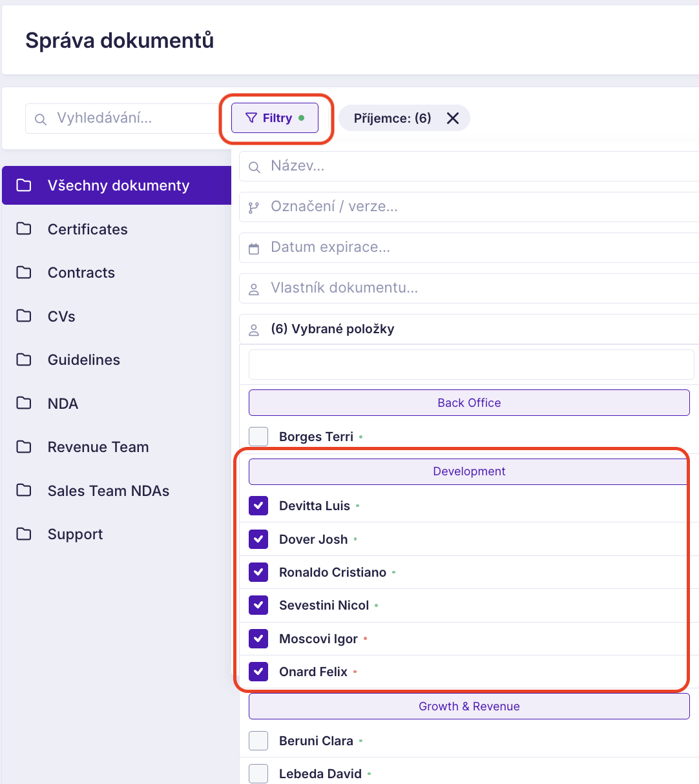Select the Development group header
699x784 pixels.
pyautogui.click(x=469, y=471)
